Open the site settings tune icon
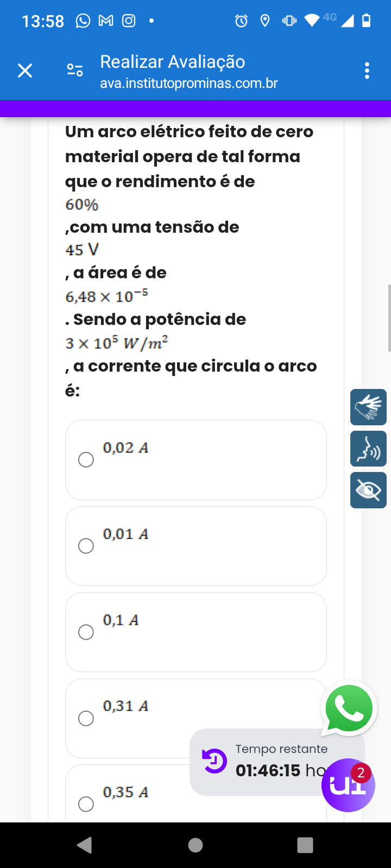This screenshot has width=391, height=868. pos(75,71)
